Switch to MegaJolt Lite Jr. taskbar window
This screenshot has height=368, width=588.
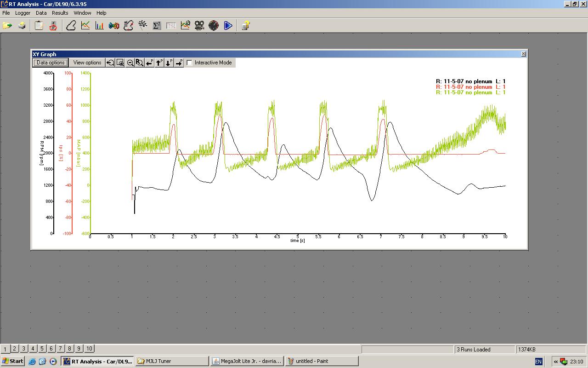[247, 361]
